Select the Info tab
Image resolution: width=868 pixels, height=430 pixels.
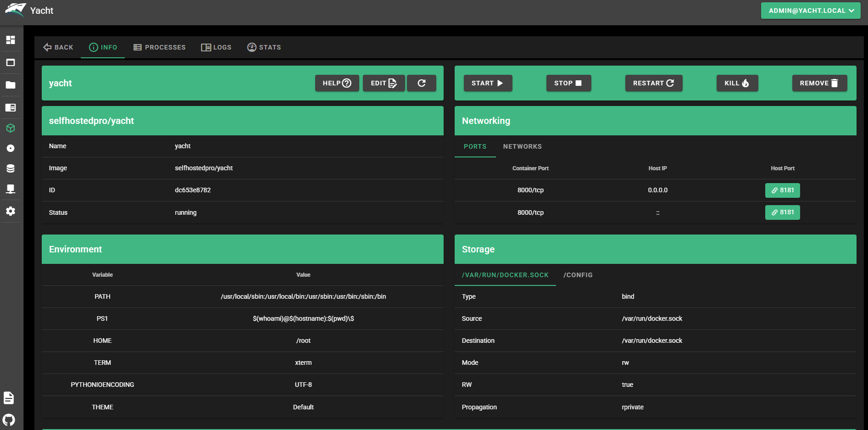[x=103, y=47]
